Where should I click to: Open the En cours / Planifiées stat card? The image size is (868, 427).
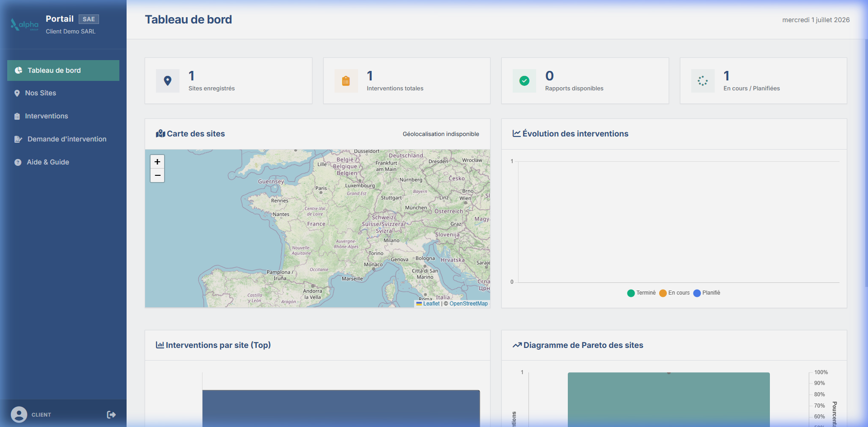(x=764, y=81)
